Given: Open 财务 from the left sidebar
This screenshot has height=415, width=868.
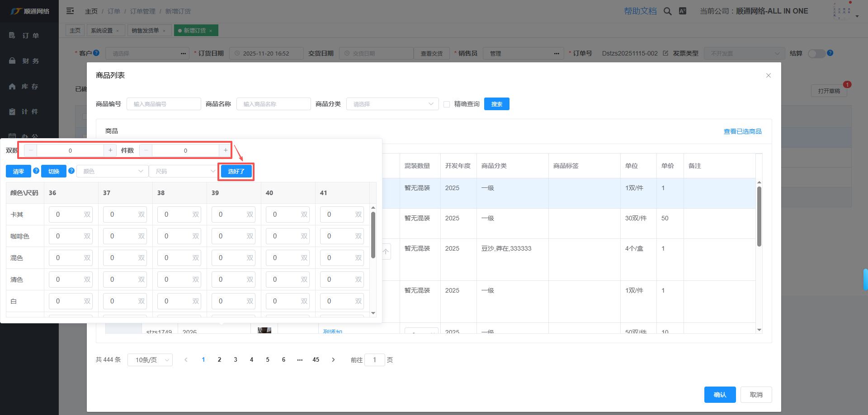Looking at the screenshot, I should point(30,61).
